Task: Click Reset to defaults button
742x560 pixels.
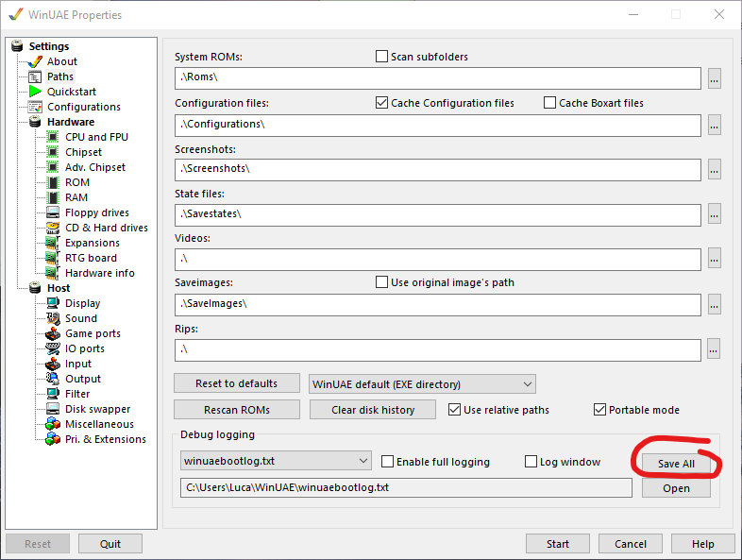Action: pos(237,383)
